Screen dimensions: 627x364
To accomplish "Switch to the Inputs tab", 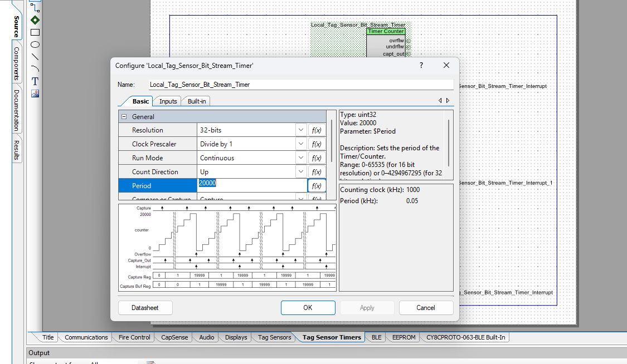I will pos(168,101).
